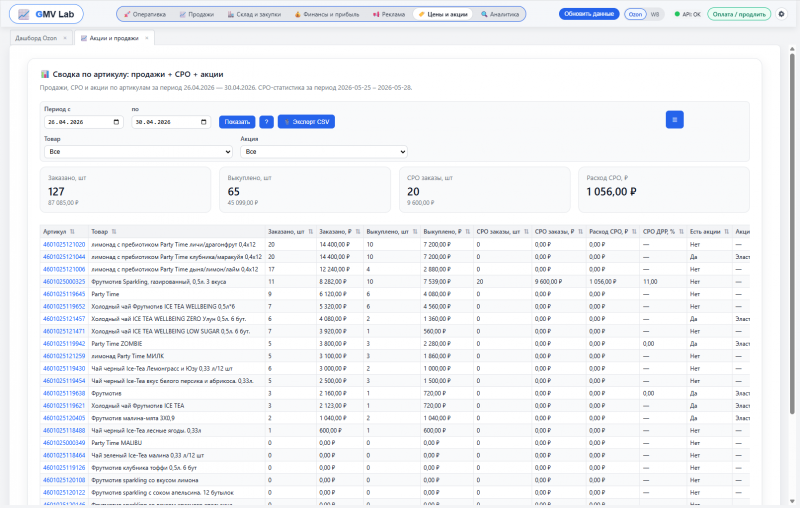Viewport: 800px width, 508px height.
Task: Sort by Товар column sort icon
Action: click(x=114, y=232)
